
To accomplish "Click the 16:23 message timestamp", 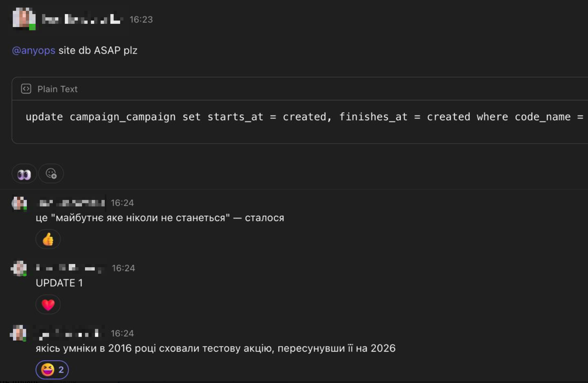I will click(141, 19).
